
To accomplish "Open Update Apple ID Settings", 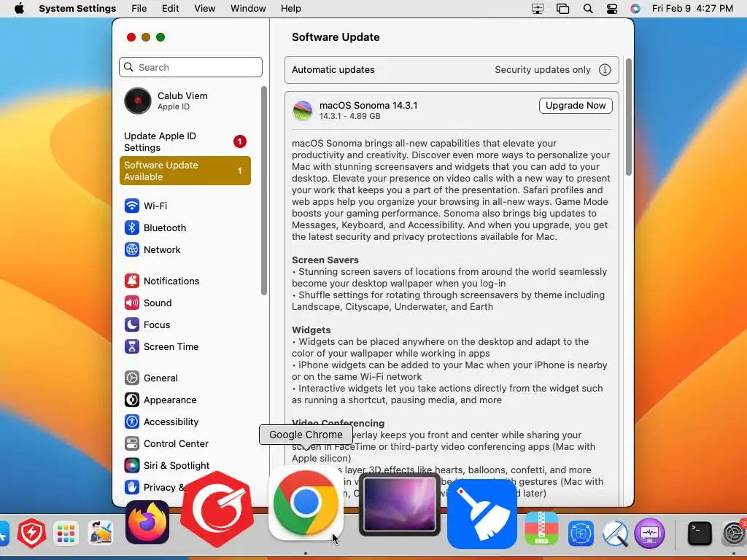I will [x=185, y=142].
